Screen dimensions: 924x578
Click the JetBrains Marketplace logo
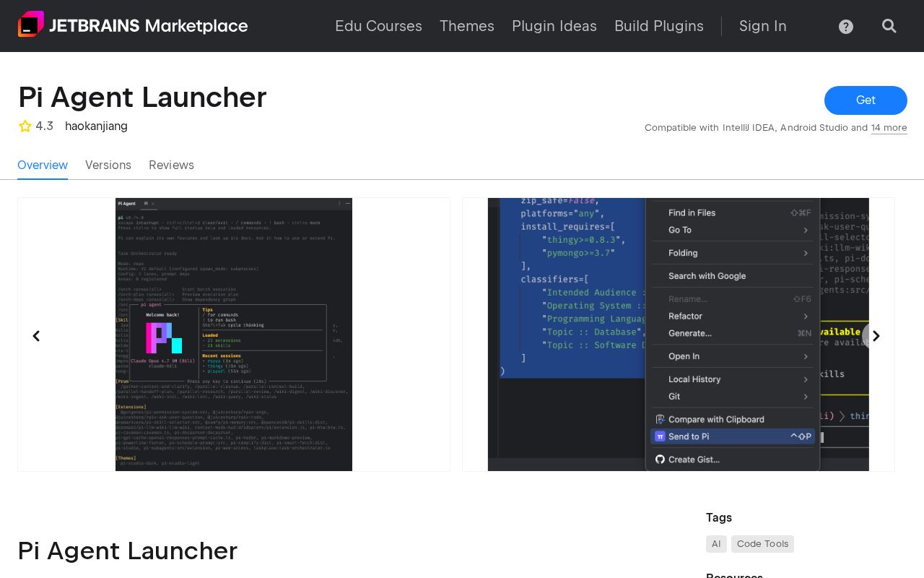point(133,25)
